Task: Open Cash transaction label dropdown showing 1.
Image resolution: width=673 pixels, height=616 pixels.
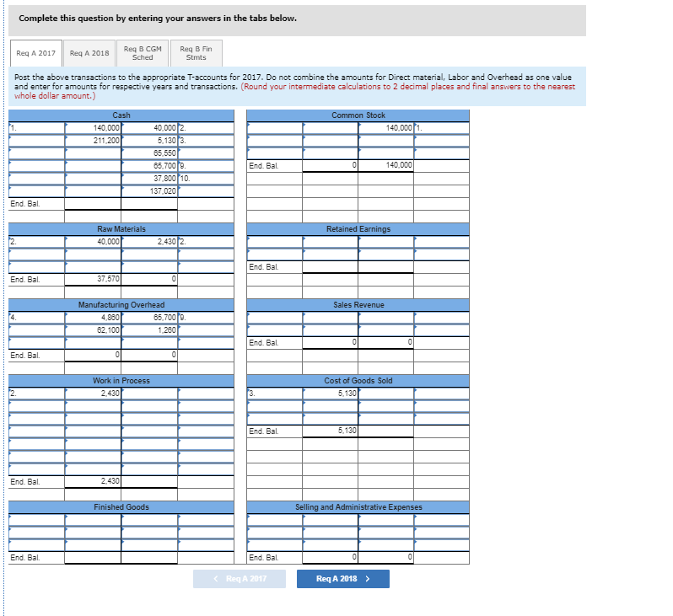Action: [x=37, y=128]
